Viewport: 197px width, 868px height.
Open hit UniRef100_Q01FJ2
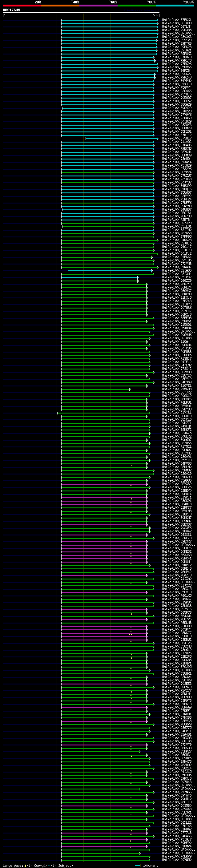point(177,253)
